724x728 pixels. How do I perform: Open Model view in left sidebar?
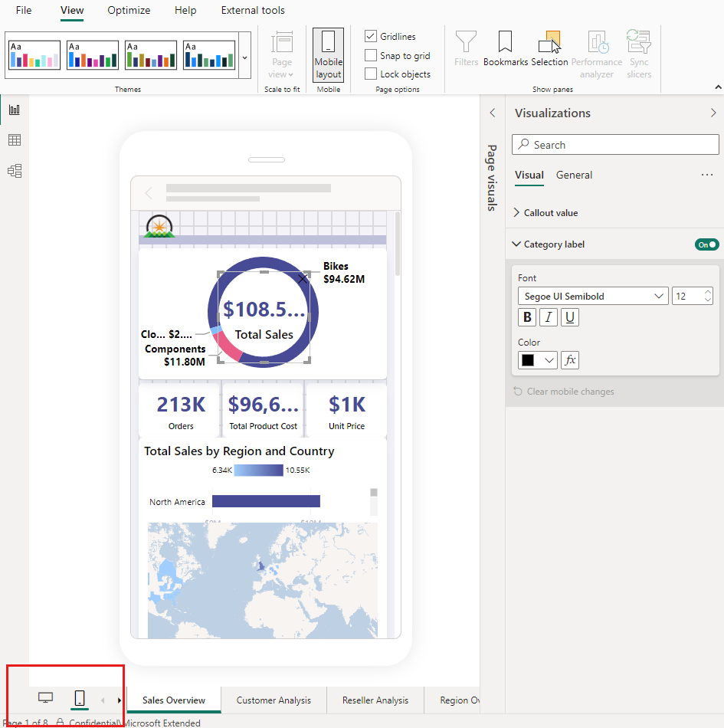tap(15, 171)
